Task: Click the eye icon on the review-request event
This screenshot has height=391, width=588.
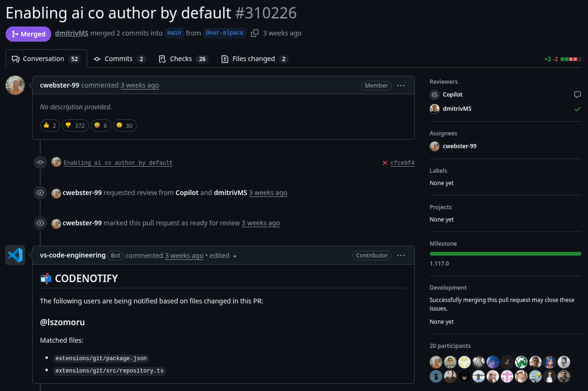Action: 40,193
